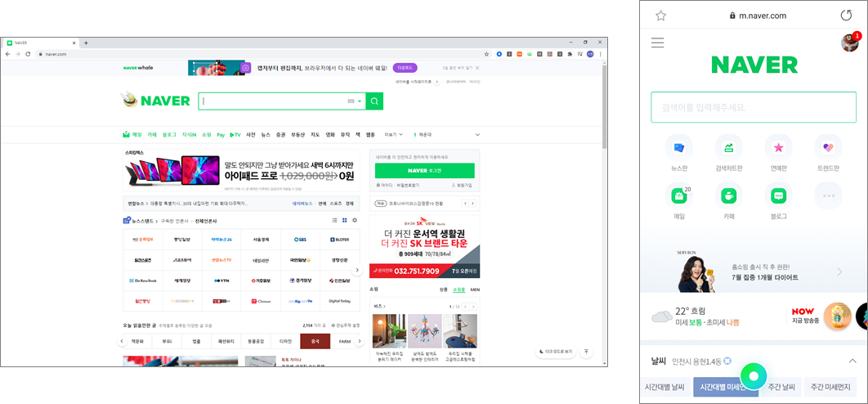Image resolution: width=868 pixels, height=404 pixels.
Task: Reload the page in desktop Chrome
Action: click(x=26, y=54)
